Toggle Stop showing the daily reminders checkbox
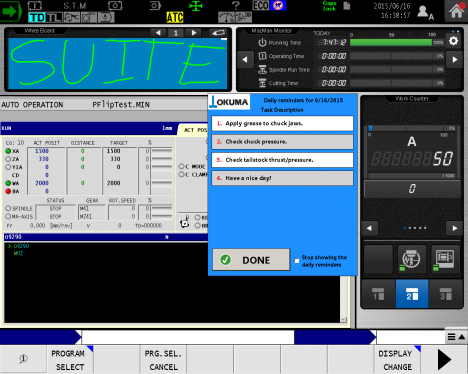This screenshot has width=468, height=374. point(297,261)
